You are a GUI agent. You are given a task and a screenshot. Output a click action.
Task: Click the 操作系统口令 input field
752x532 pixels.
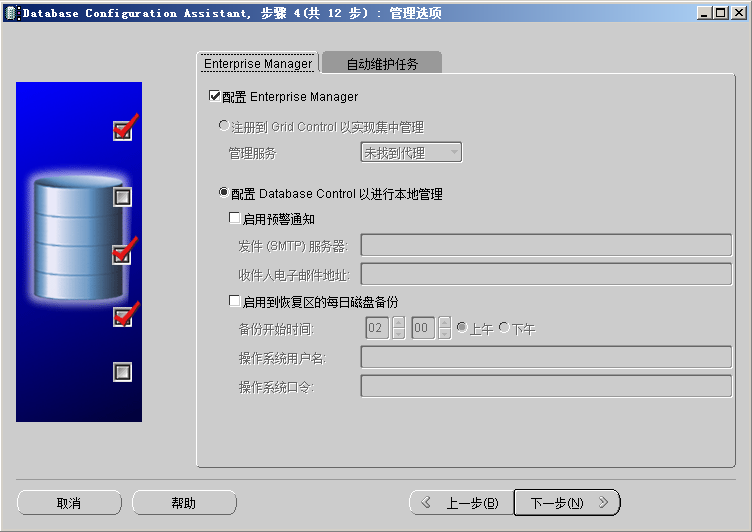pyautogui.click(x=546, y=386)
